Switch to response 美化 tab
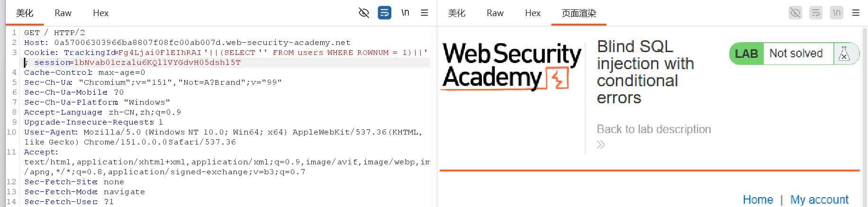Image resolution: width=868 pixels, height=207 pixels. click(457, 13)
